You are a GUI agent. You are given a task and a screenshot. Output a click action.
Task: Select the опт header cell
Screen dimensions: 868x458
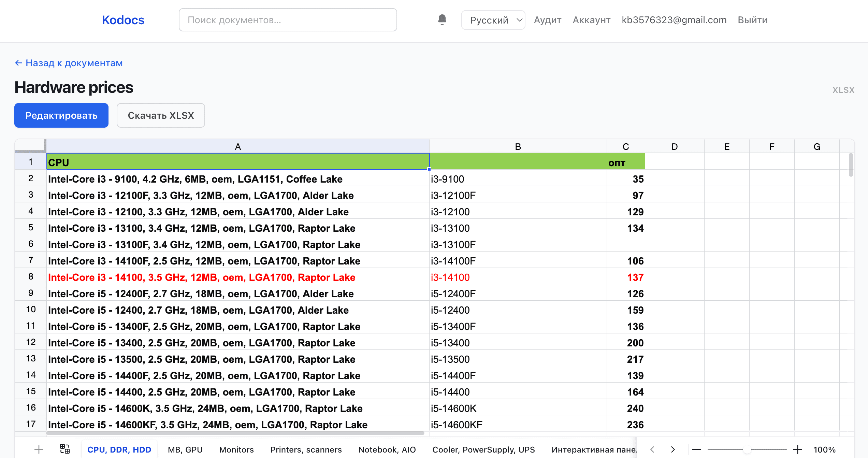(x=626, y=161)
